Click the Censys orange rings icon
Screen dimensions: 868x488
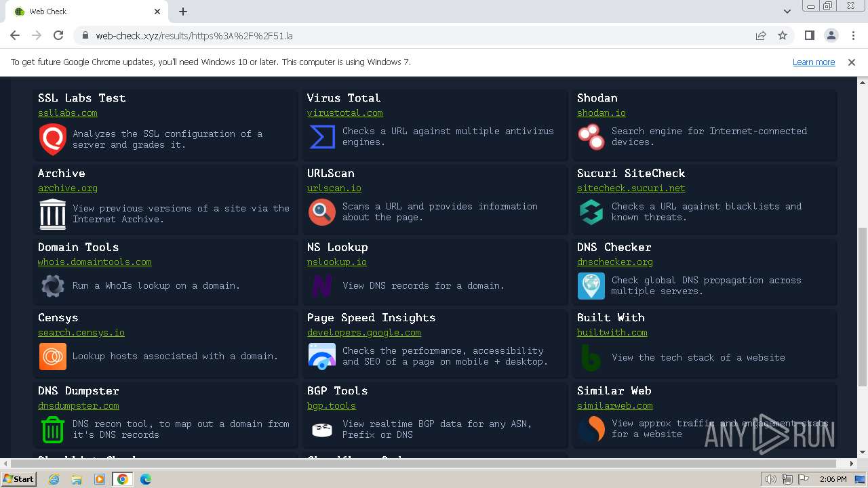coord(52,356)
